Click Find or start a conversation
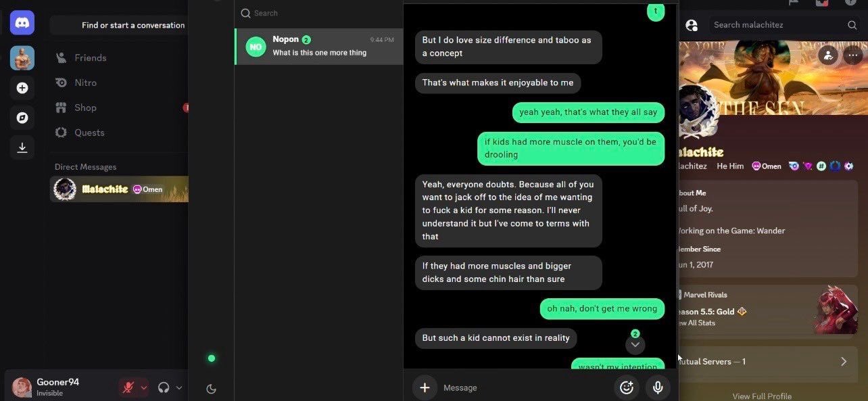 click(133, 25)
